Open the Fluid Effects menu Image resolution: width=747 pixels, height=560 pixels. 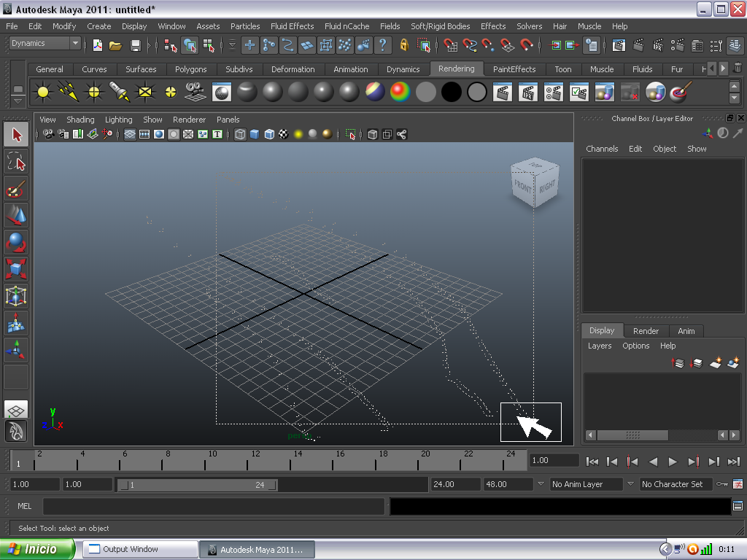coord(292,26)
